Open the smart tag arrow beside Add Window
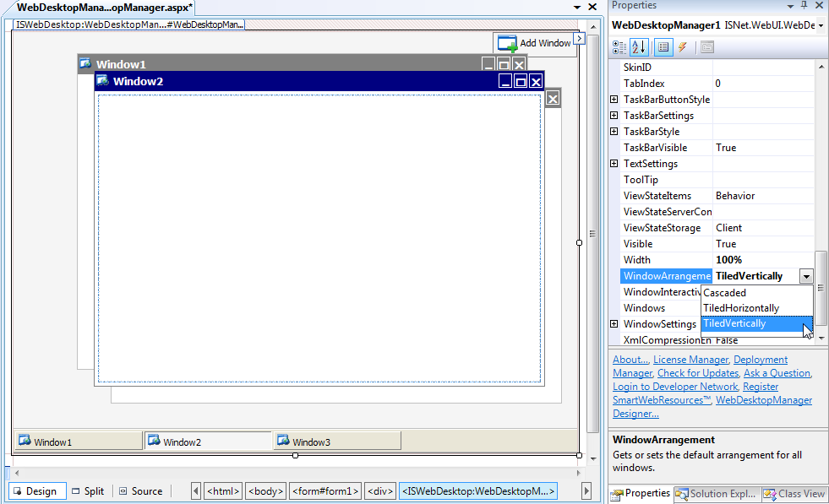This screenshot has width=829, height=504. (579, 38)
